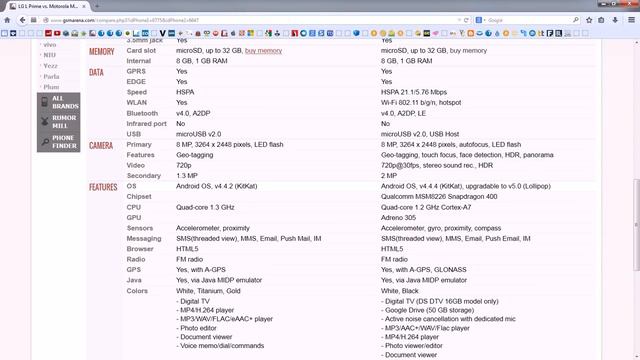Select 'v4.0, A2DP, LE' Bluetooth value
640x360 pixels.
[x=403, y=113]
